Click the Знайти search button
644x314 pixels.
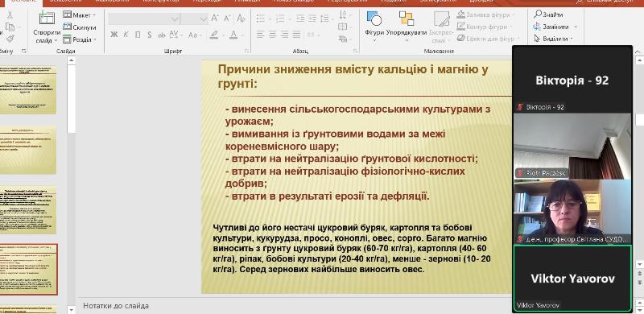[548, 14]
